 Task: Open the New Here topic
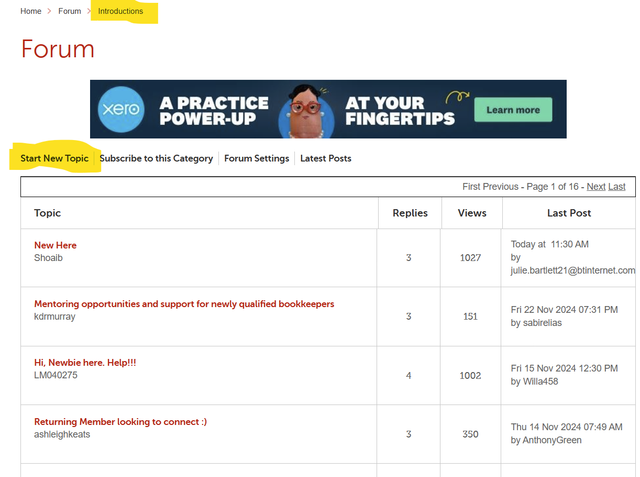55,245
